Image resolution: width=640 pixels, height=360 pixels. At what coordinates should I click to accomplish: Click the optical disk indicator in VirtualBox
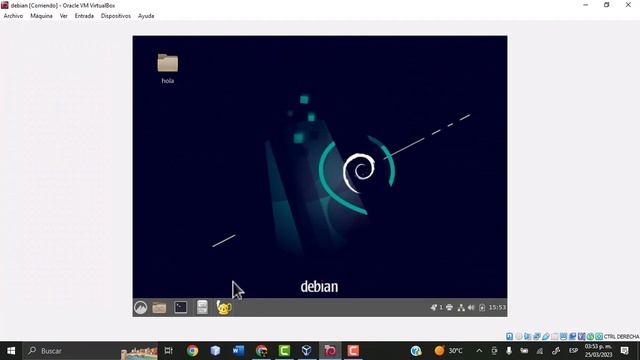[x=518, y=336]
